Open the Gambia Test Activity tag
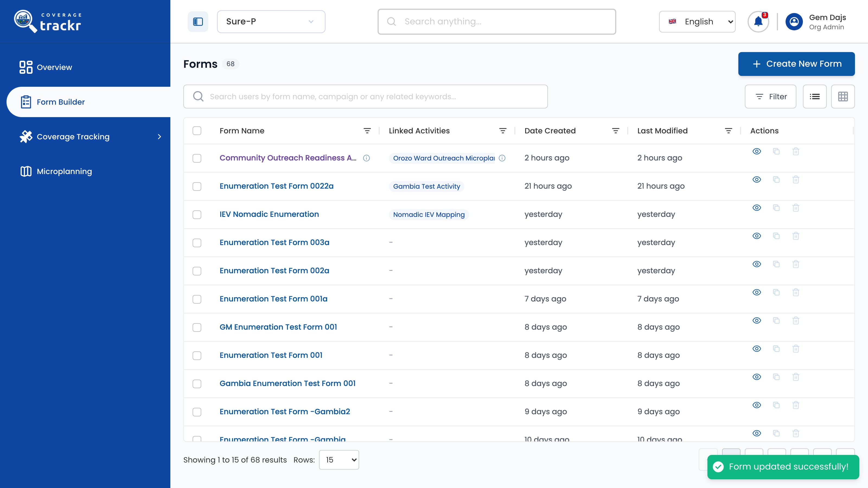This screenshot has width=868, height=488. pos(427,187)
